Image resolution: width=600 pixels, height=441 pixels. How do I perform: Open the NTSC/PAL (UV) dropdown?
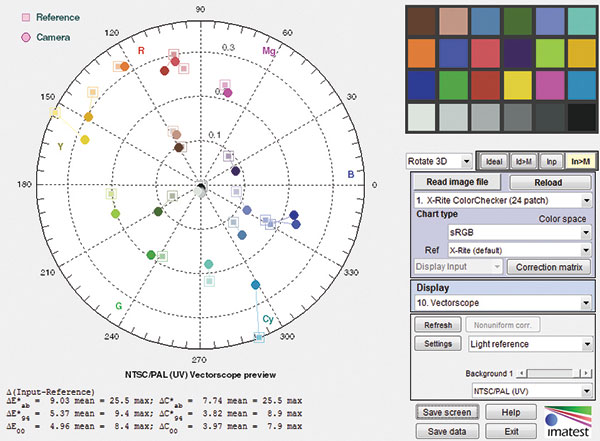click(x=532, y=391)
